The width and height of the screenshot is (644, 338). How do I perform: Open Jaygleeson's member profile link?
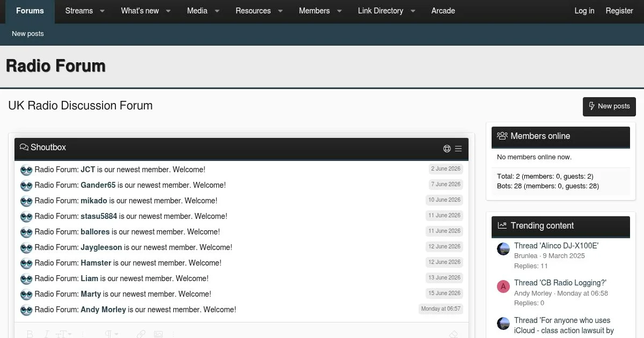101,247
